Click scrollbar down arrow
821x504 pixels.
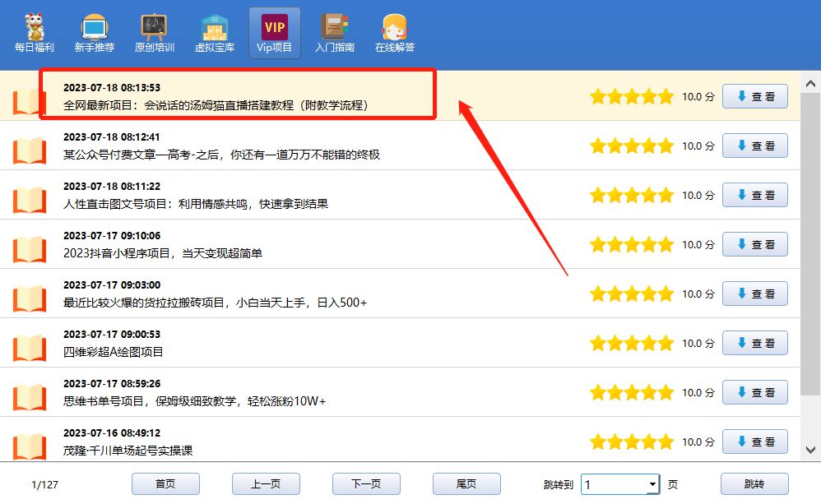(x=810, y=450)
